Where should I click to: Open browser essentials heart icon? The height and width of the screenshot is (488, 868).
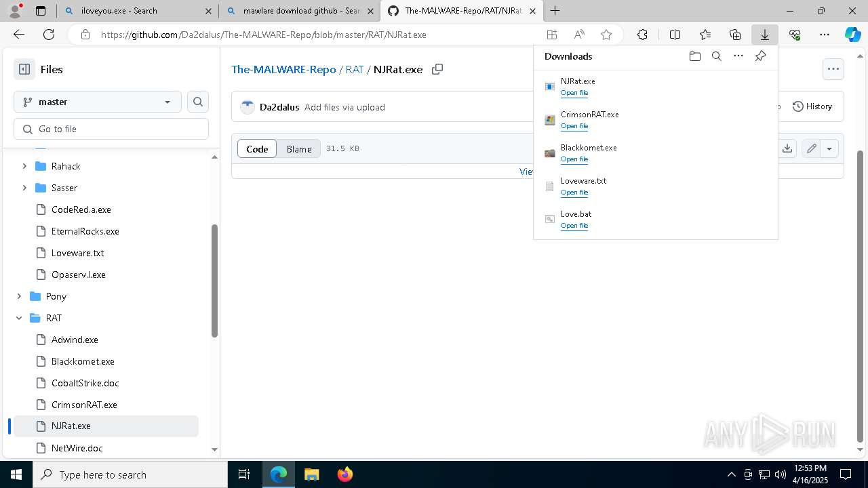click(x=795, y=35)
